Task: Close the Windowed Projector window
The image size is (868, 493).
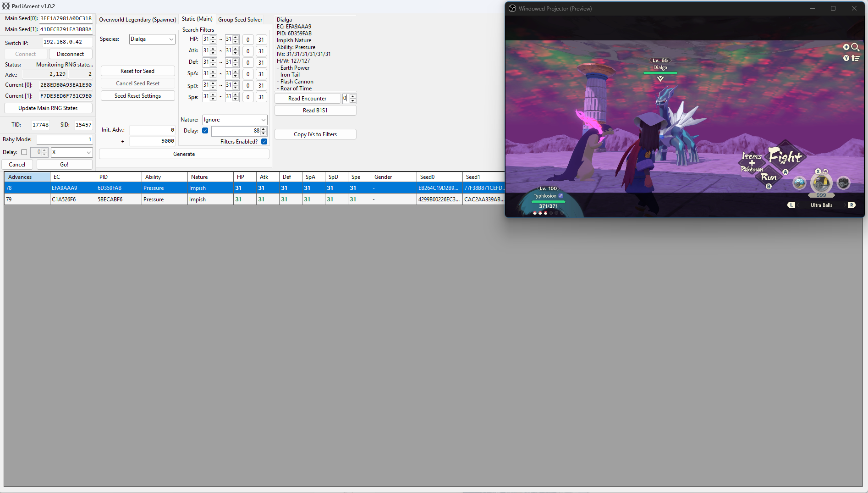Action: tap(854, 8)
